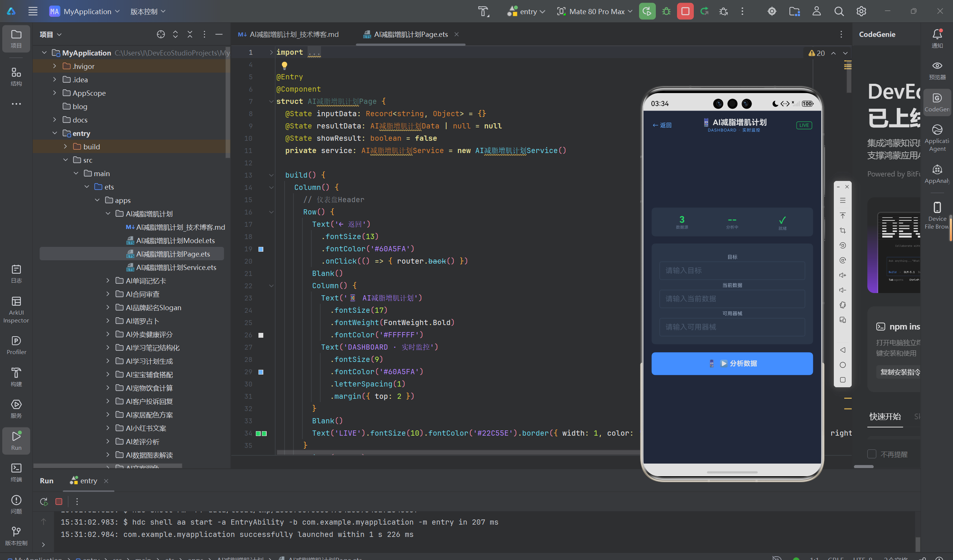Open 版本控制 dropdown menu
This screenshot has width=953, height=560.
pyautogui.click(x=148, y=11)
